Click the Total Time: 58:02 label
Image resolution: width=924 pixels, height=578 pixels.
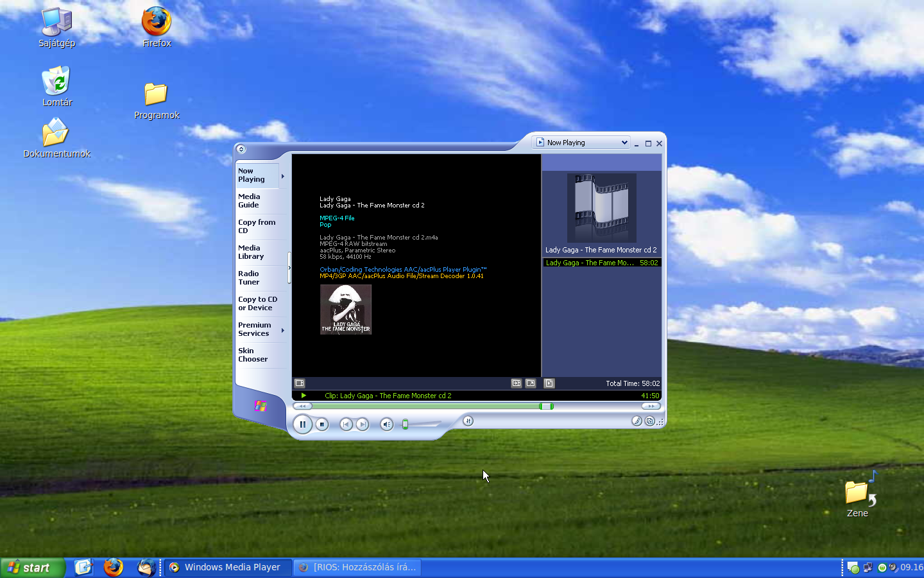633,383
